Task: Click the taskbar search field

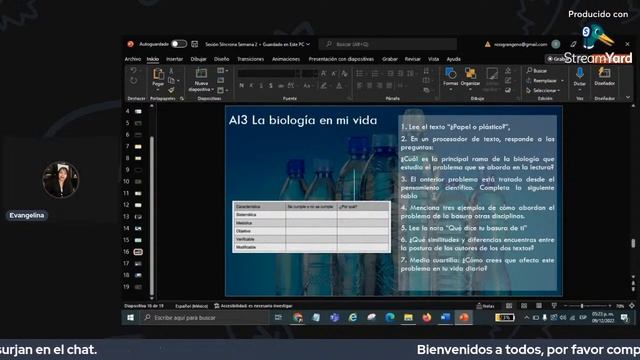Action: (x=204, y=318)
